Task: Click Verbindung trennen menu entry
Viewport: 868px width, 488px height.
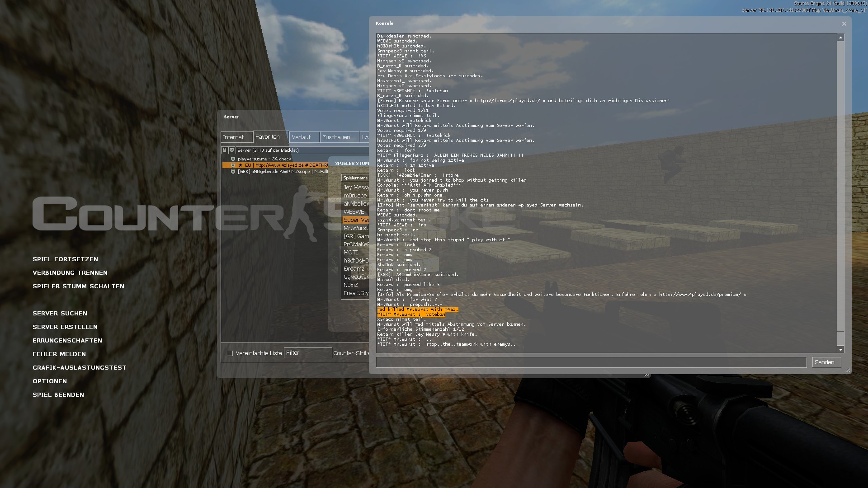Action: pos(70,273)
